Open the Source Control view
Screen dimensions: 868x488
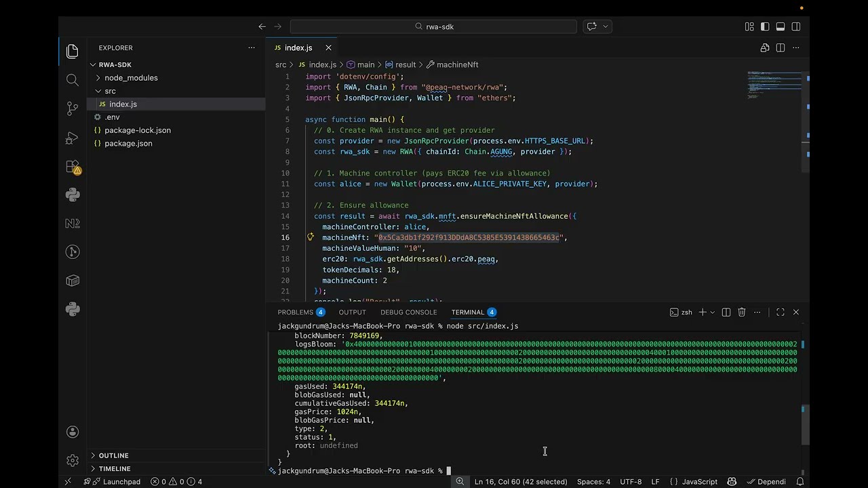coord(73,108)
